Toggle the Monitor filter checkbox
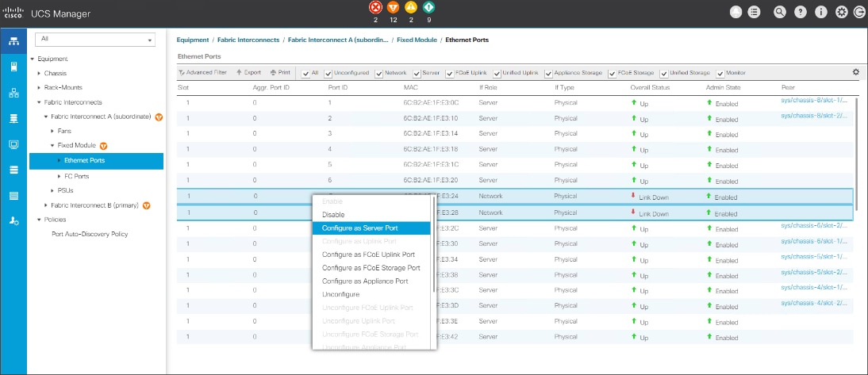This screenshot has width=868, height=375. click(720, 73)
